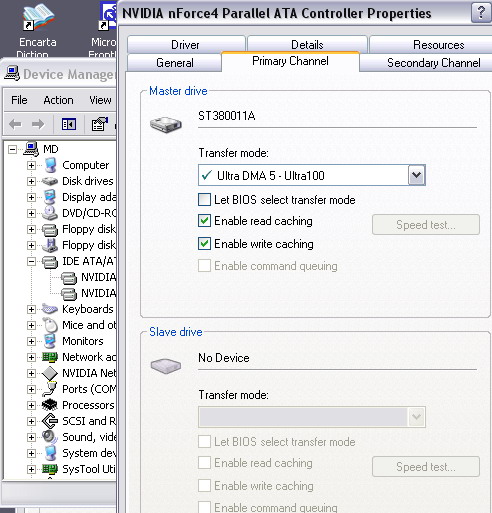Image resolution: width=492 pixels, height=513 pixels.
Task: Click the slave drive disk icon
Action: click(166, 366)
